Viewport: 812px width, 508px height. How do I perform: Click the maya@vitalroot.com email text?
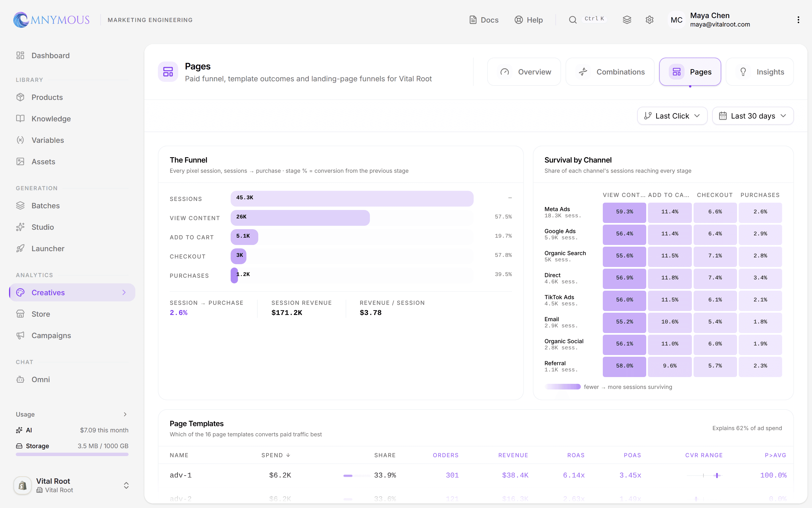pyautogui.click(x=720, y=25)
